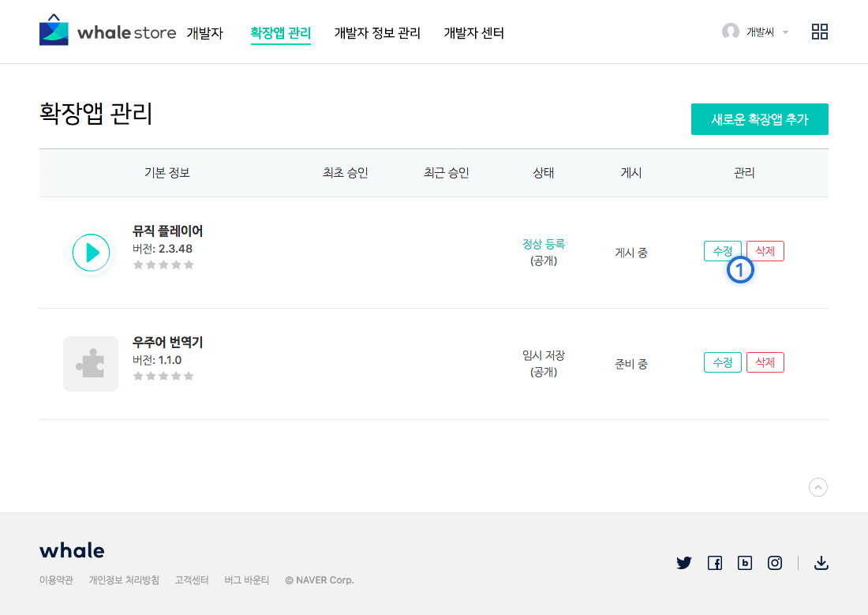
Task: Navigate to 개발자 센터
Action: coord(473,33)
